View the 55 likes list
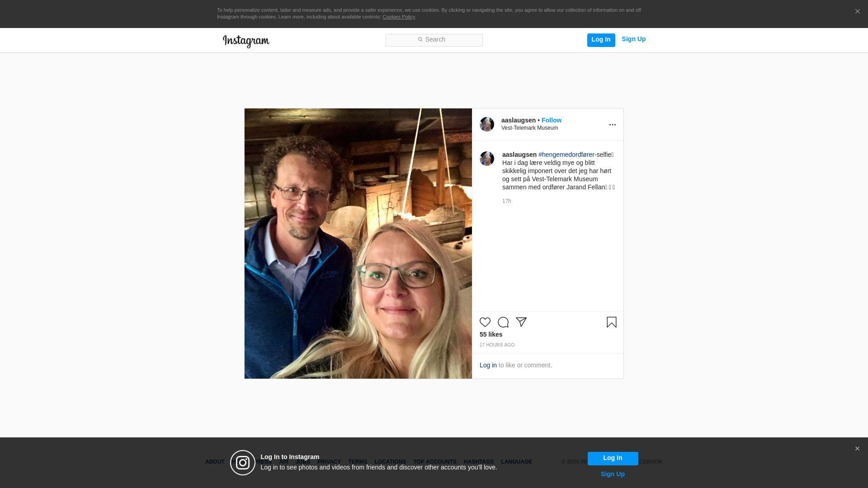The height and width of the screenshot is (488, 868). click(x=491, y=334)
